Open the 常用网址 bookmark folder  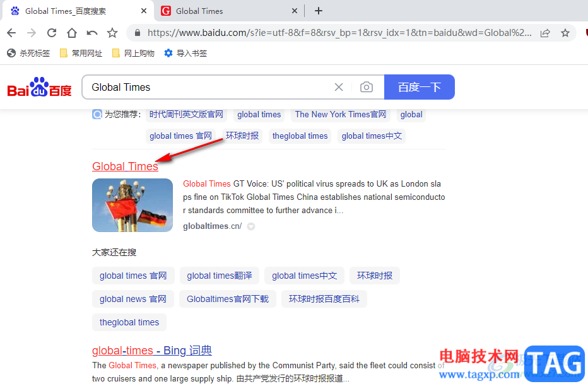point(81,53)
